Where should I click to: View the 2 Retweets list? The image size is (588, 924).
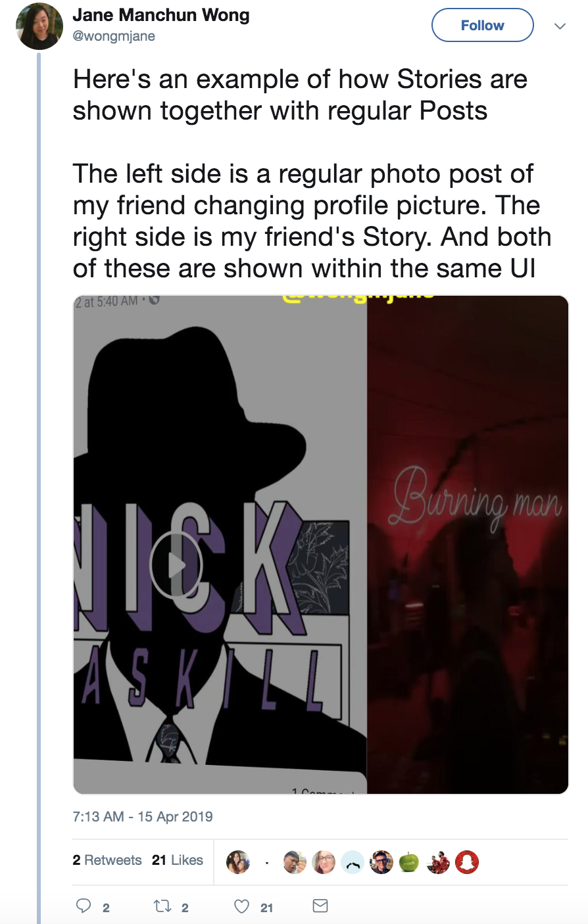[x=107, y=860]
